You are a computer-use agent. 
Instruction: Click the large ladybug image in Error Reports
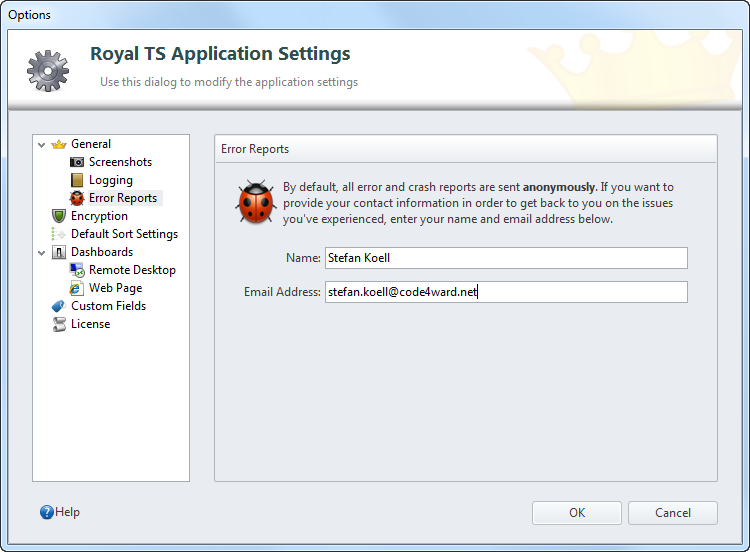click(x=255, y=203)
